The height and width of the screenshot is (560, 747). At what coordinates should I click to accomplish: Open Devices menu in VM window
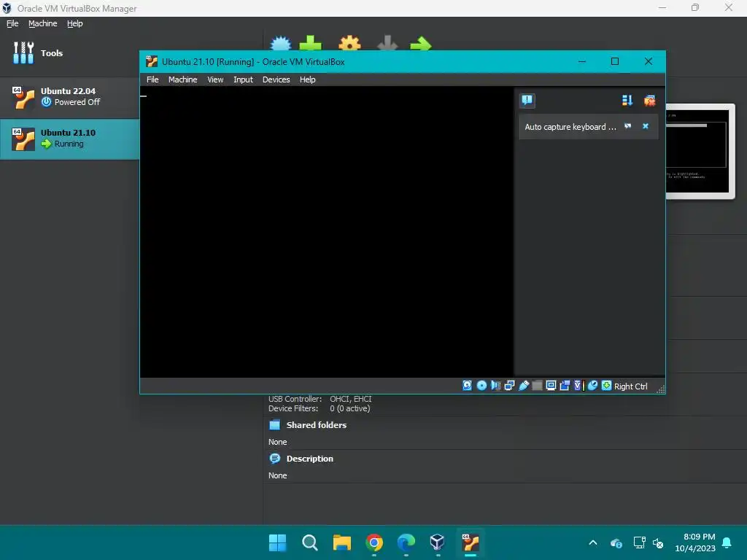tap(276, 79)
